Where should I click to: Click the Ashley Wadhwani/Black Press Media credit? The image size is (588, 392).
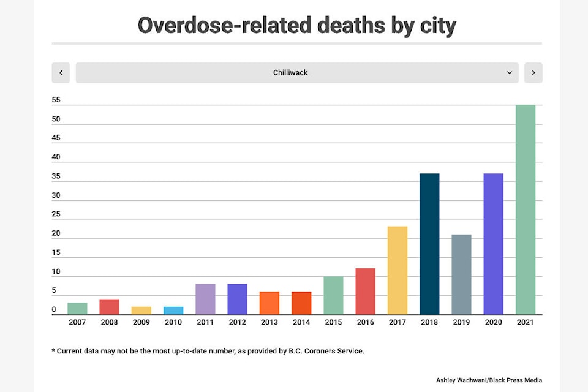[x=489, y=380]
